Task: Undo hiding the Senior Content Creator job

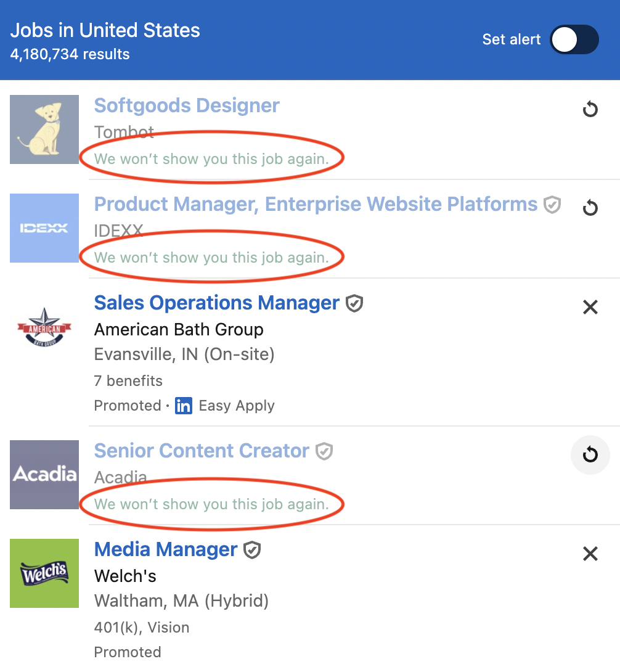Action: 590,455
